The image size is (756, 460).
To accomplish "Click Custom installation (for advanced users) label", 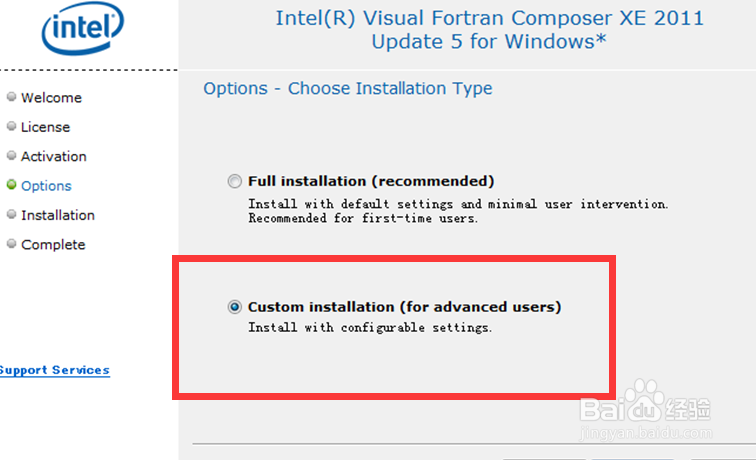I will click(x=405, y=307).
